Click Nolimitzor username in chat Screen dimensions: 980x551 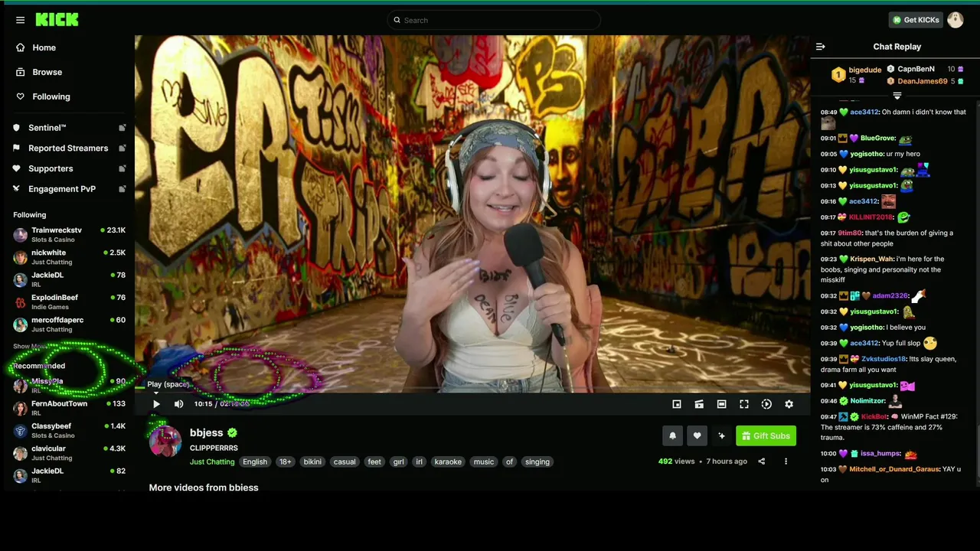click(x=867, y=401)
